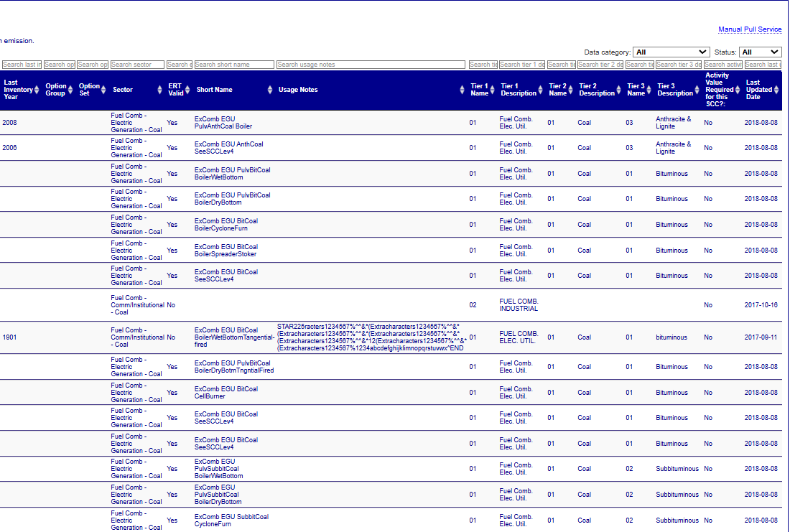Click the Activity Value Required column header
The height and width of the screenshot is (532, 790).
[x=717, y=90]
